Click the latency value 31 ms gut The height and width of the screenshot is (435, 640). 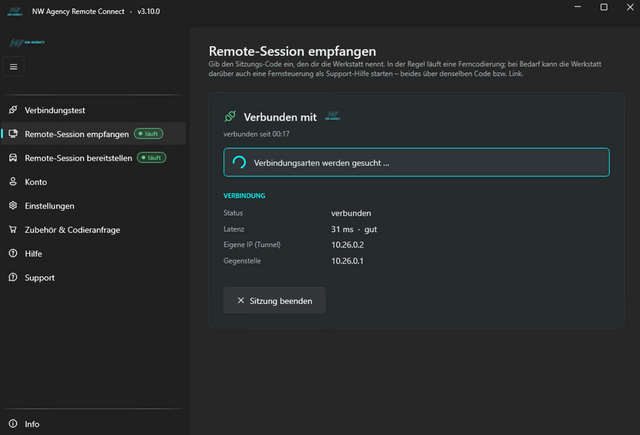[x=354, y=229]
